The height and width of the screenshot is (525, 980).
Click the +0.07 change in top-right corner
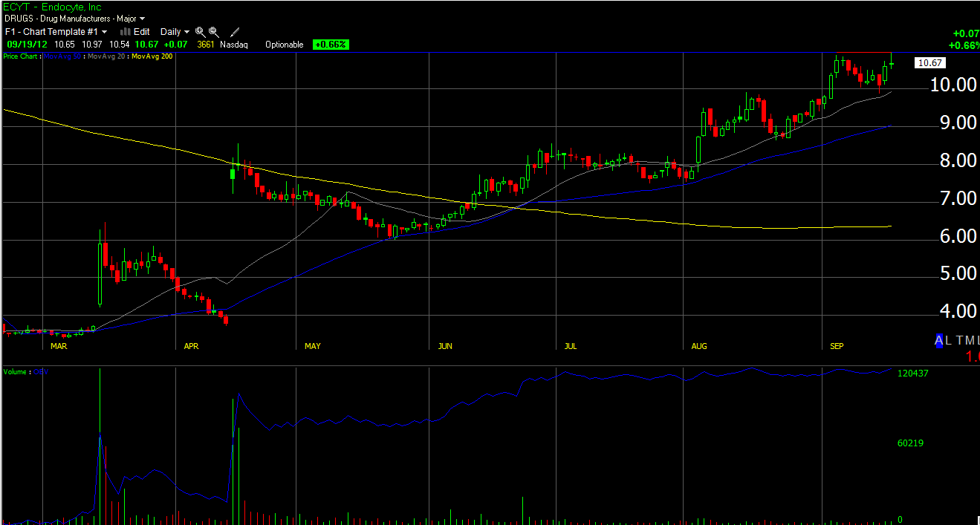pos(966,33)
